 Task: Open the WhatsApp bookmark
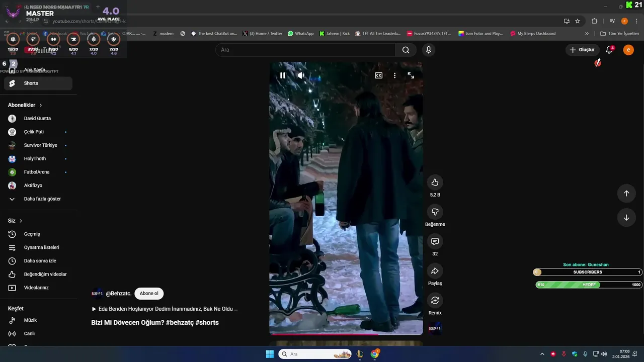point(300,34)
